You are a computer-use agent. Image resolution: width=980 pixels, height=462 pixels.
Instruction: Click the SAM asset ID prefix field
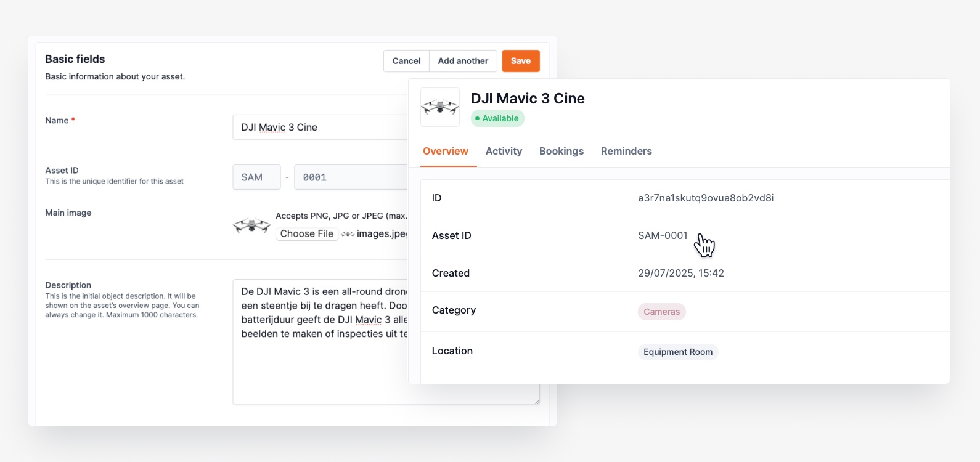(256, 177)
